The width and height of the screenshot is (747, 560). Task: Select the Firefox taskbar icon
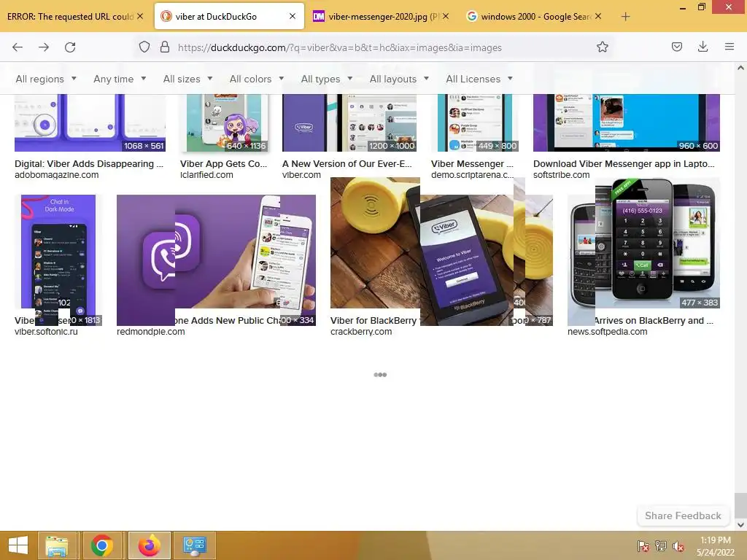(149, 545)
